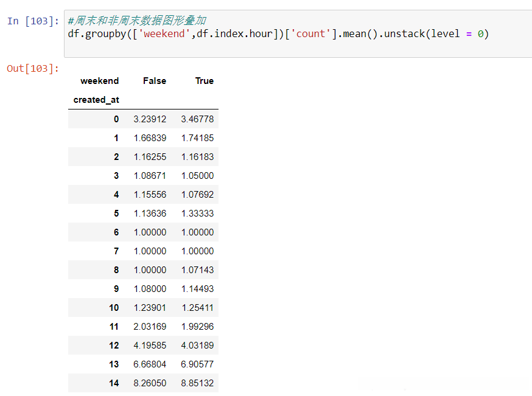Viewport: 532px width, 396px height.
Task: Click value 1.23901
Action: tap(150, 308)
